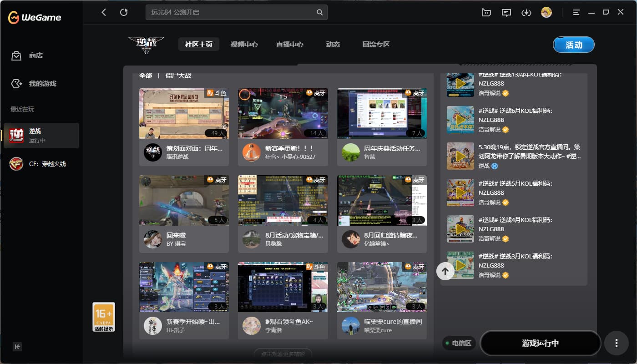Collapse the sidebar with bottom-left arrow icon
This screenshot has height=364, width=637.
[x=17, y=347]
